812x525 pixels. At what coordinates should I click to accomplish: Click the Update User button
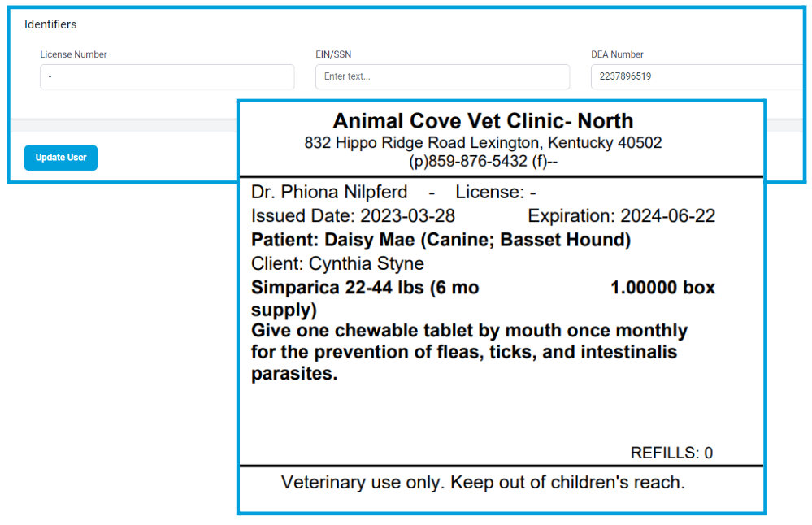tap(61, 158)
